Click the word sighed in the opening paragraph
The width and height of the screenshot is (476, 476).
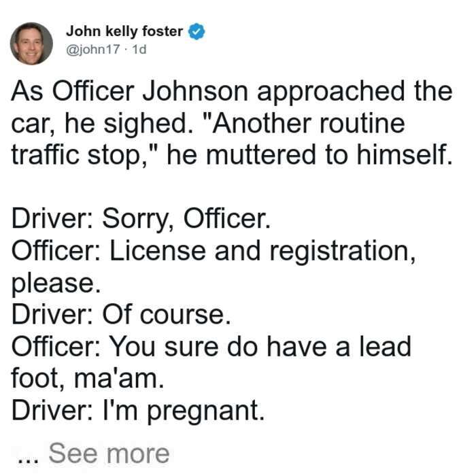pos(149,124)
